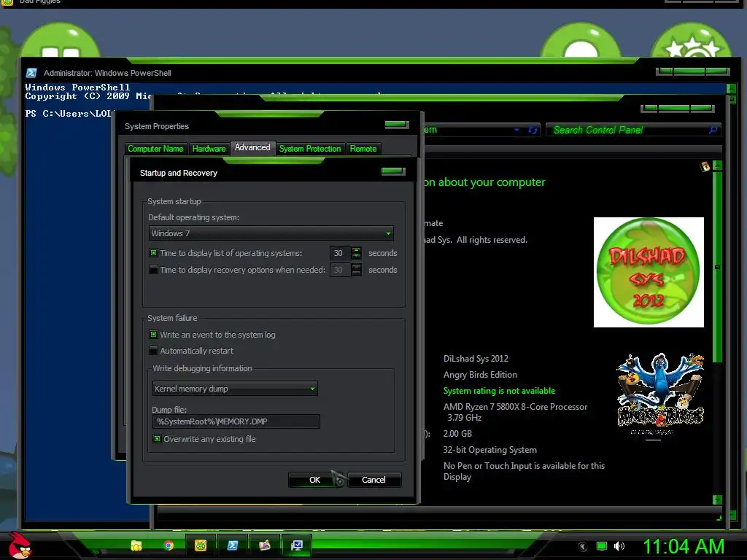Click the PowerShell window title bar text
The image size is (747, 560).
click(107, 73)
